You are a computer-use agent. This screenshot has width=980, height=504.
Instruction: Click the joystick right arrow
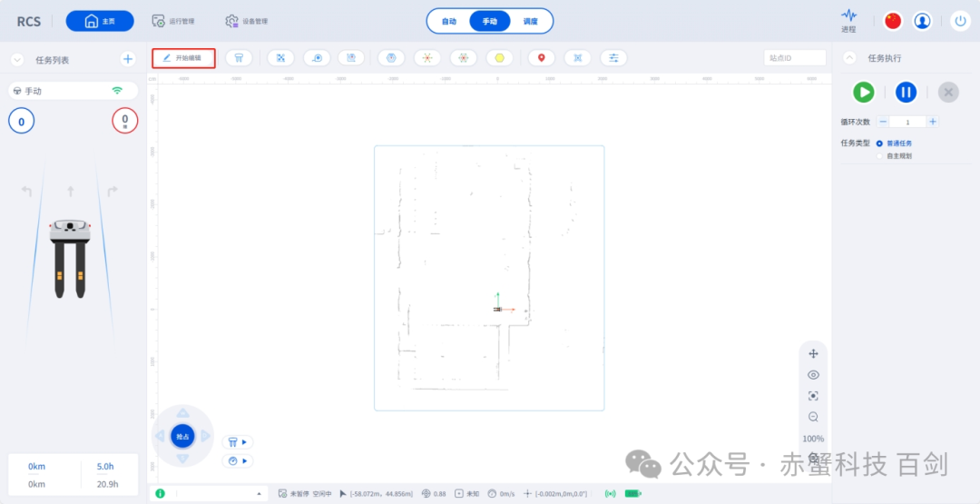(206, 436)
